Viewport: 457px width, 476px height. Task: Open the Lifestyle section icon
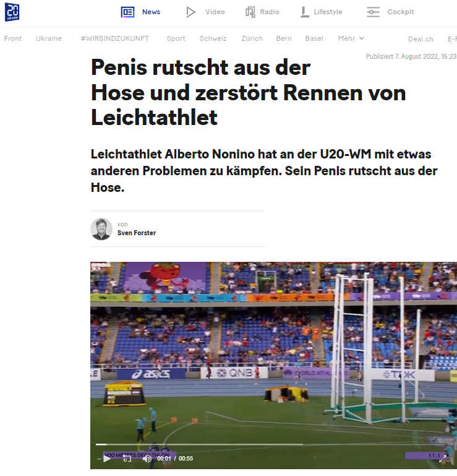304,12
